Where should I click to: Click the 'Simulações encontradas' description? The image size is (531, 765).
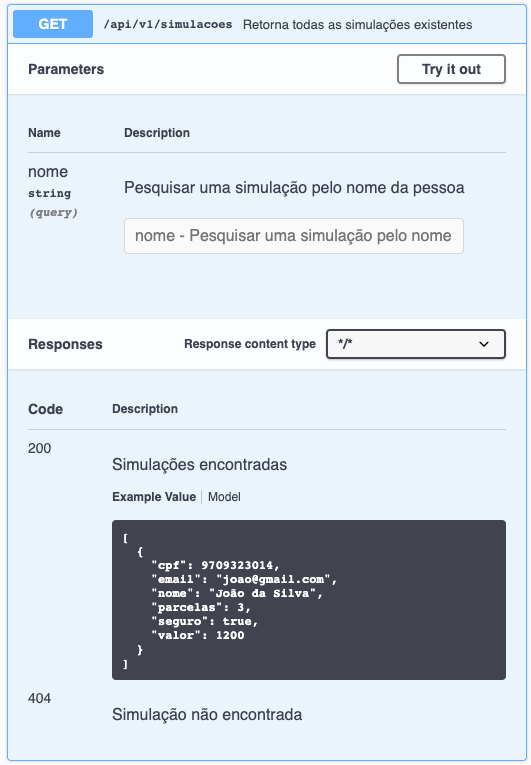200,464
